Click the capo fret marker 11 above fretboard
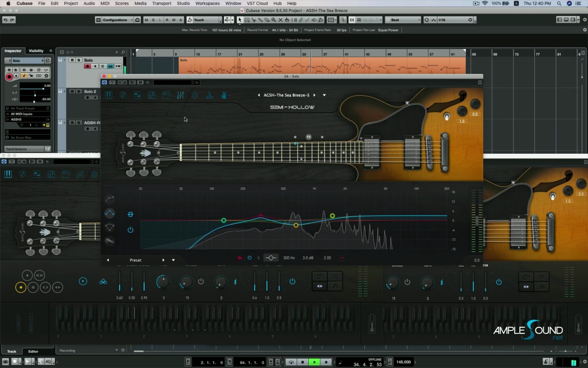The height and width of the screenshot is (368, 588). tap(308, 137)
